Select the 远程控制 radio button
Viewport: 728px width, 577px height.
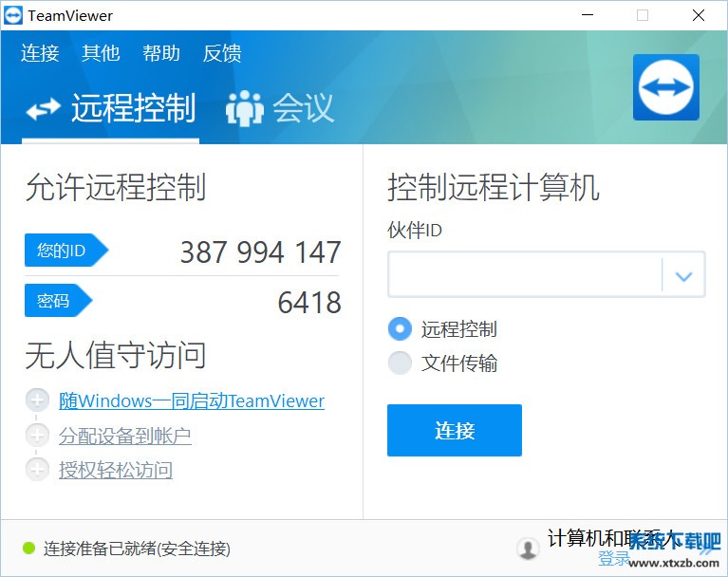[x=400, y=329]
